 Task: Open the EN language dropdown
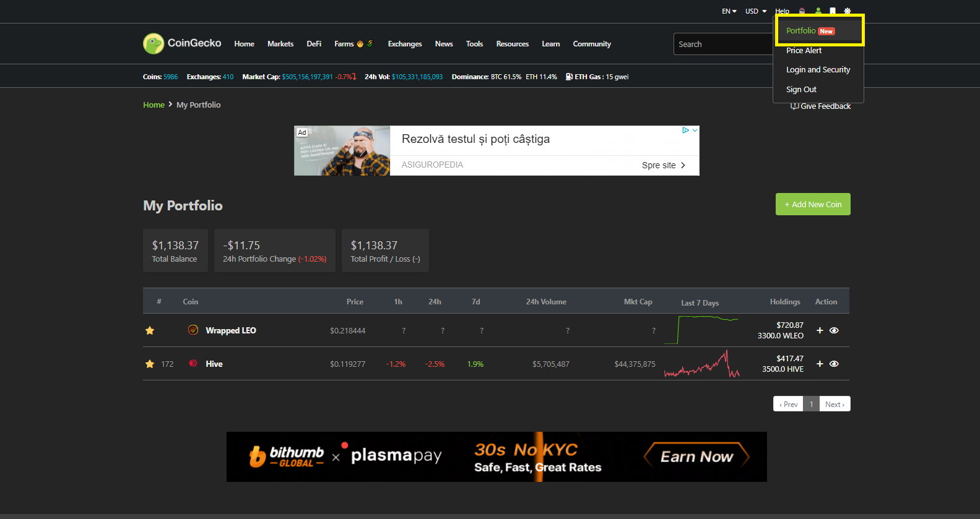click(x=729, y=11)
